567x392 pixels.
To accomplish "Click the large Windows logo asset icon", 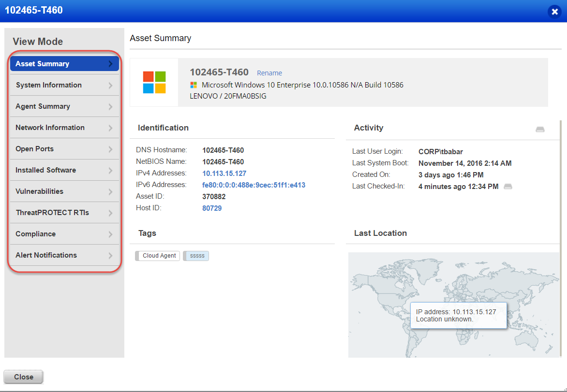I will tap(154, 82).
